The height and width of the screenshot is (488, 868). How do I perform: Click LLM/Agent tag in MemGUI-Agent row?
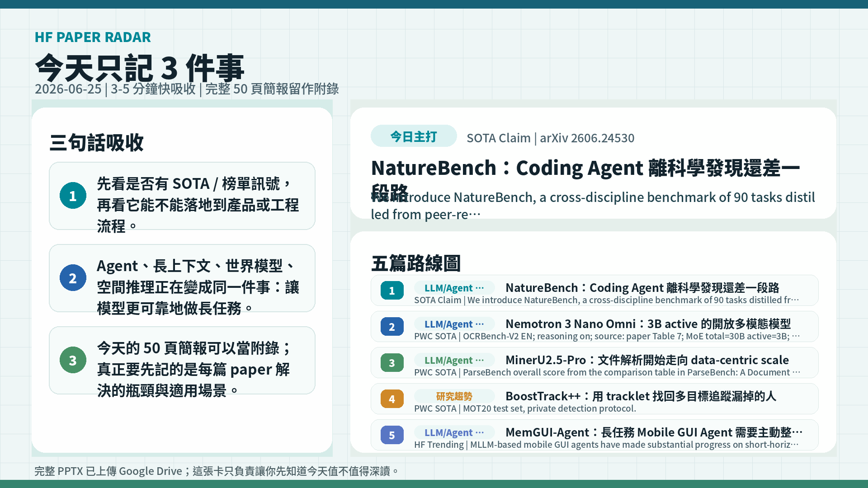pyautogui.click(x=454, y=432)
